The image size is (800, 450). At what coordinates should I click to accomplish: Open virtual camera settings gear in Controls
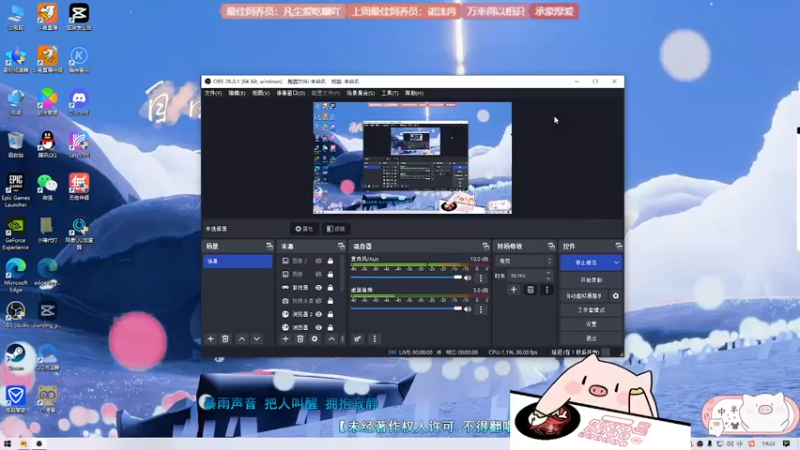click(x=616, y=296)
